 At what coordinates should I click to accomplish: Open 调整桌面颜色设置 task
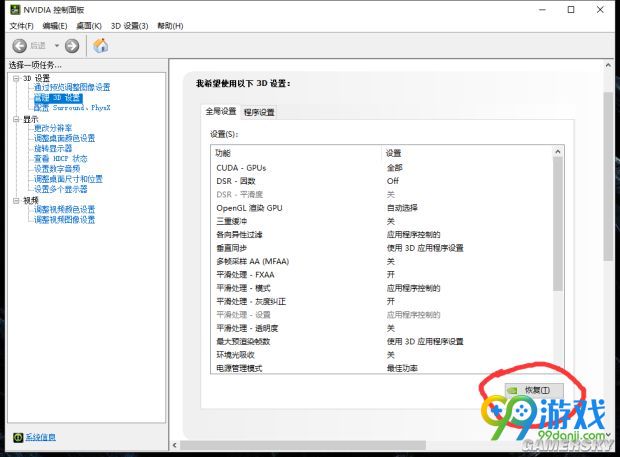click(x=64, y=138)
